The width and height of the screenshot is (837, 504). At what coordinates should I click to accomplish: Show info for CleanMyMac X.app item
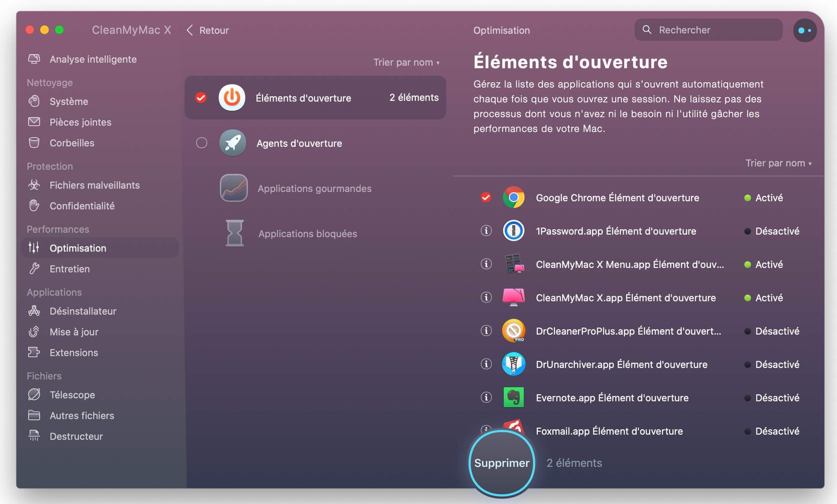click(486, 297)
